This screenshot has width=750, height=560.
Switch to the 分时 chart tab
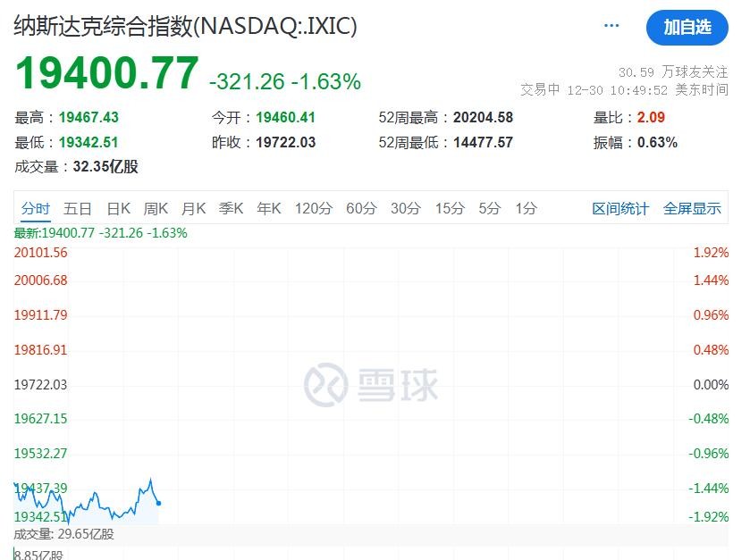pos(36,208)
